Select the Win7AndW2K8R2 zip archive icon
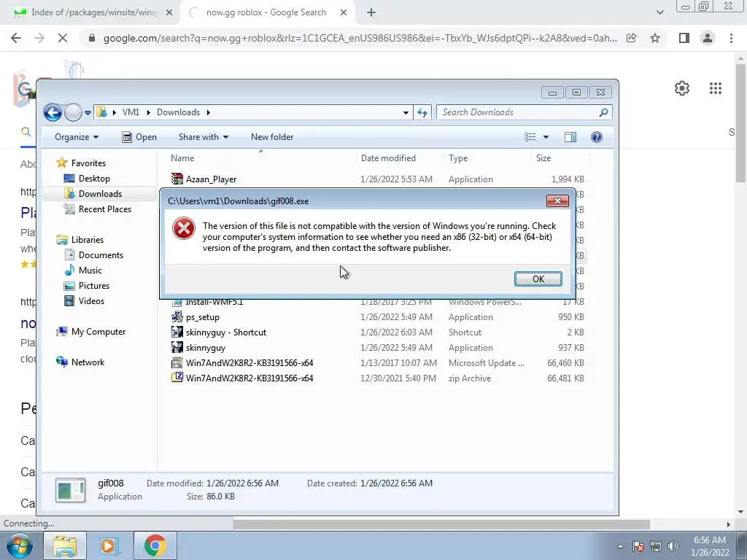Image resolution: width=747 pixels, height=560 pixels. click(x=177, y=378)
